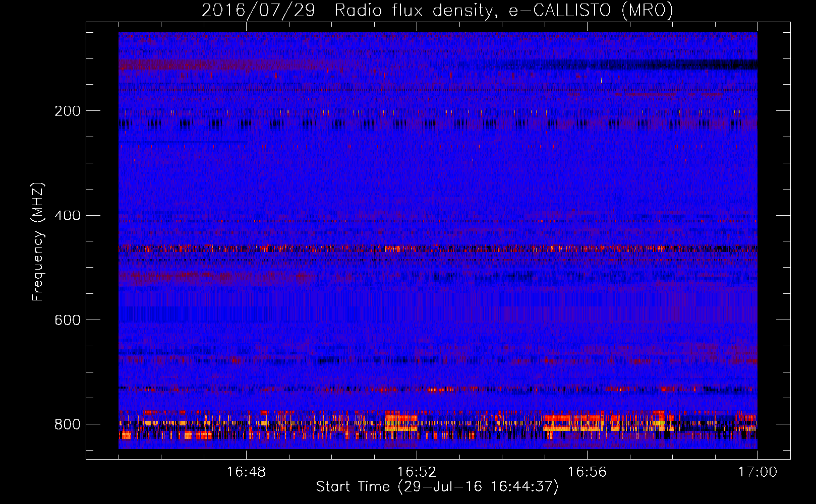This screenshot has height=504, width=816.
Task: Click the "Frequency (MHZ)" y-axis label
Action: point(38,241)
